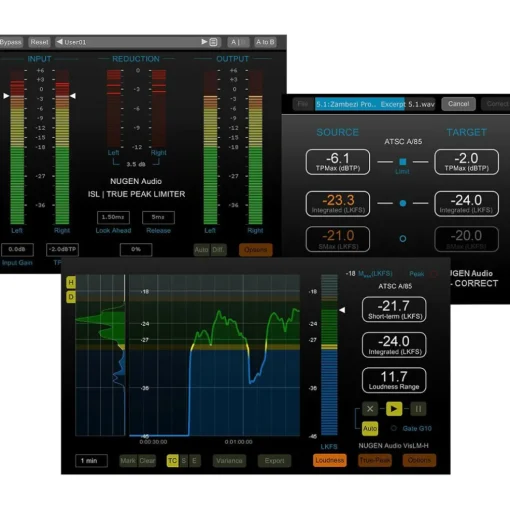Click the source -23.3 Integrated readout

coord(338,204)
